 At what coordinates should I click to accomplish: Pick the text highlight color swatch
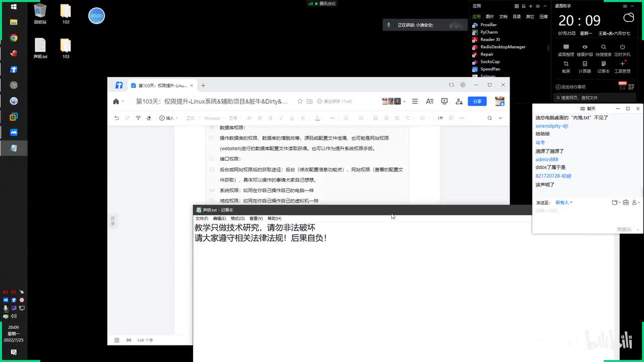coord(303,118)
